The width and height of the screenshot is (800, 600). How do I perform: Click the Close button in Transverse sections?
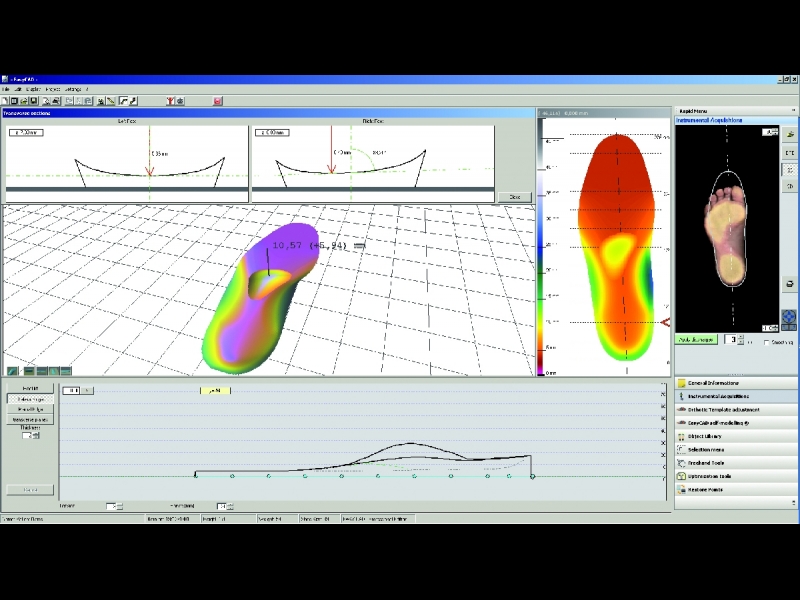coord(515,197)
